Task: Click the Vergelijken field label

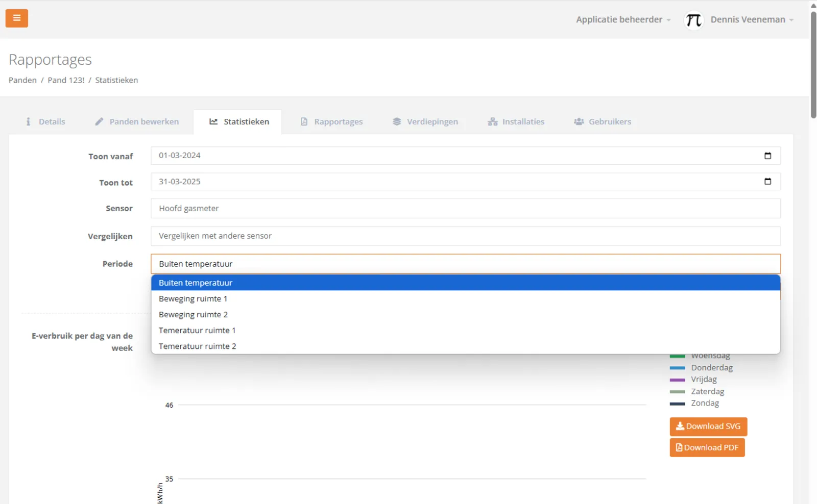Action: (110, 236)
